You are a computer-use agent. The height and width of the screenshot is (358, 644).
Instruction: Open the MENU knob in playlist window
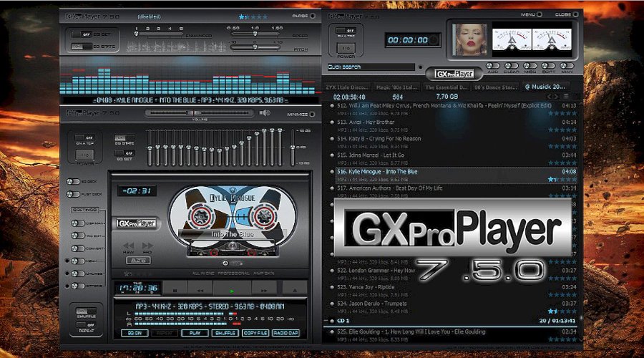tap(540, 14)
